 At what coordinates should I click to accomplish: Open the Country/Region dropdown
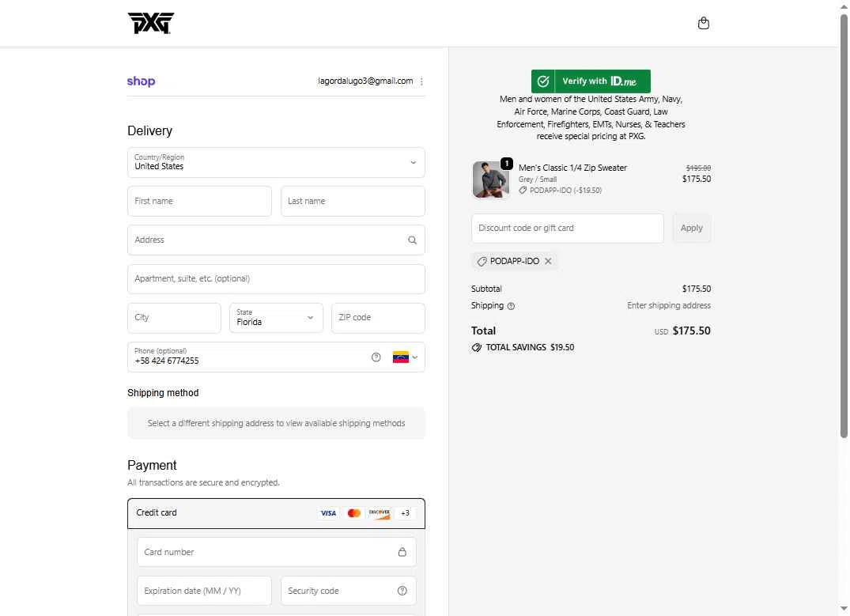coord(276,162)
